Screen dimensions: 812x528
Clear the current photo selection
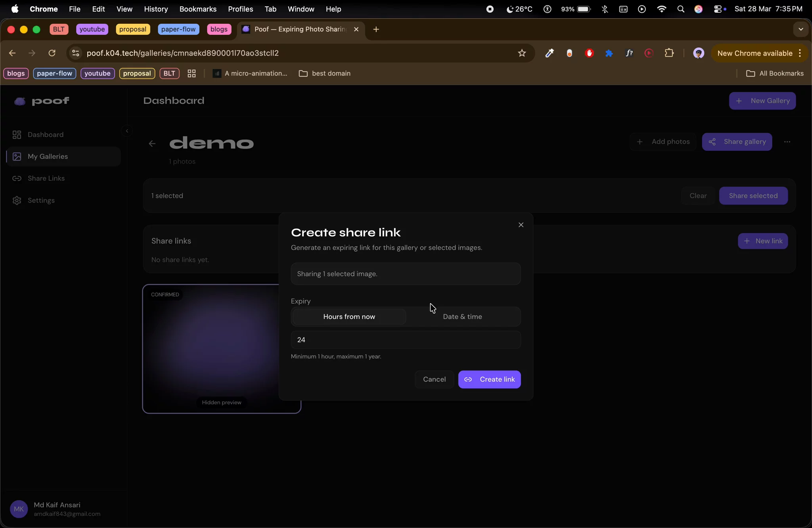click(698, 196)
